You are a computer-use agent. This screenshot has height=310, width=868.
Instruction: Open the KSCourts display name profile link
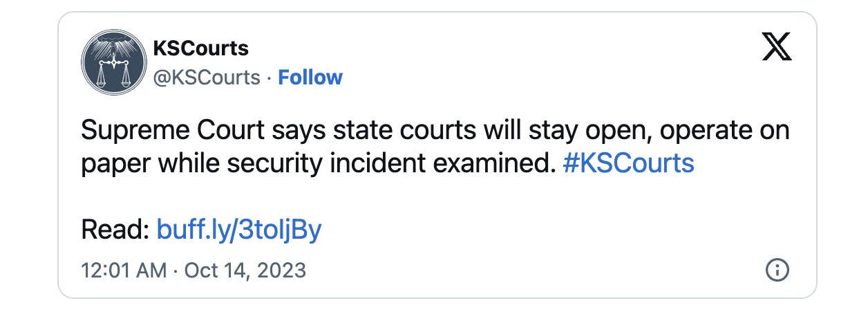[x=200, y=48]
